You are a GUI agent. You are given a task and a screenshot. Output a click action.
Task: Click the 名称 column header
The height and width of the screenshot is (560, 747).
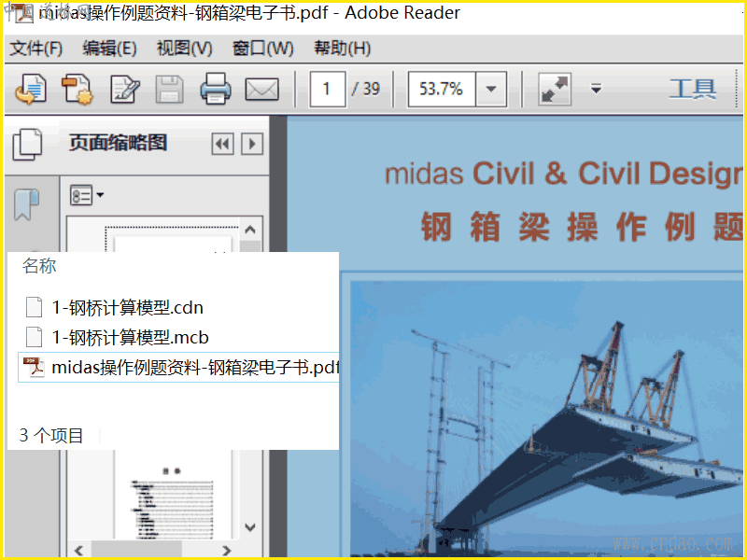coord(39,266)
